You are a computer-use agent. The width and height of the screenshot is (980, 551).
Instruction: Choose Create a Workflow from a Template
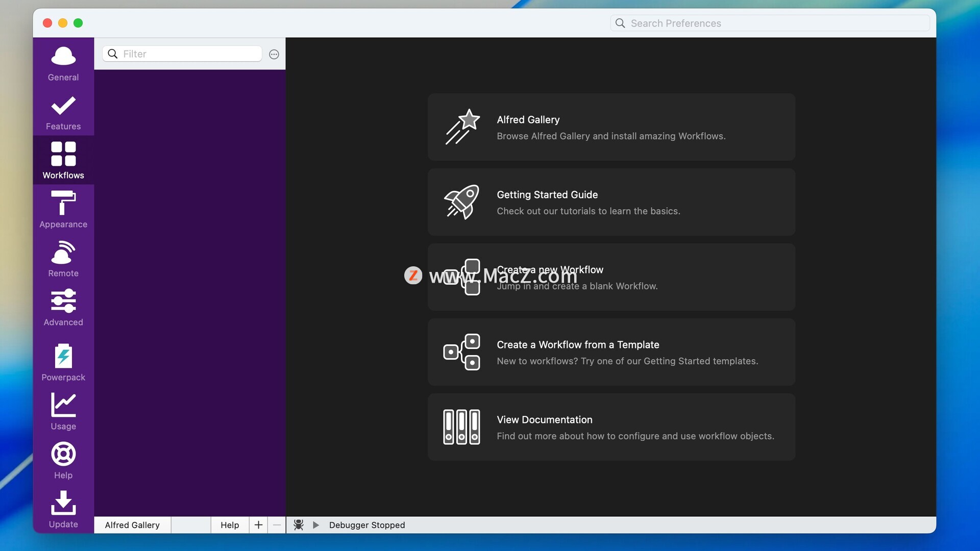pos(611,352)
